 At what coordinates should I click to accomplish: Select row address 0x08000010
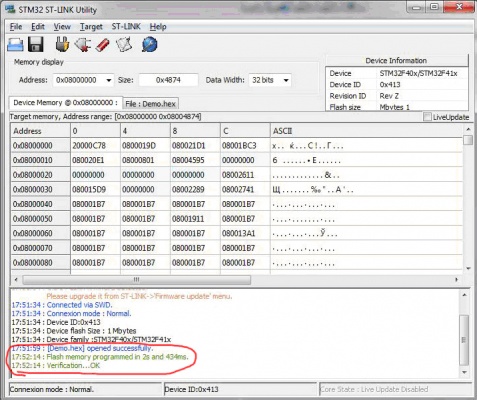(41, 160)
